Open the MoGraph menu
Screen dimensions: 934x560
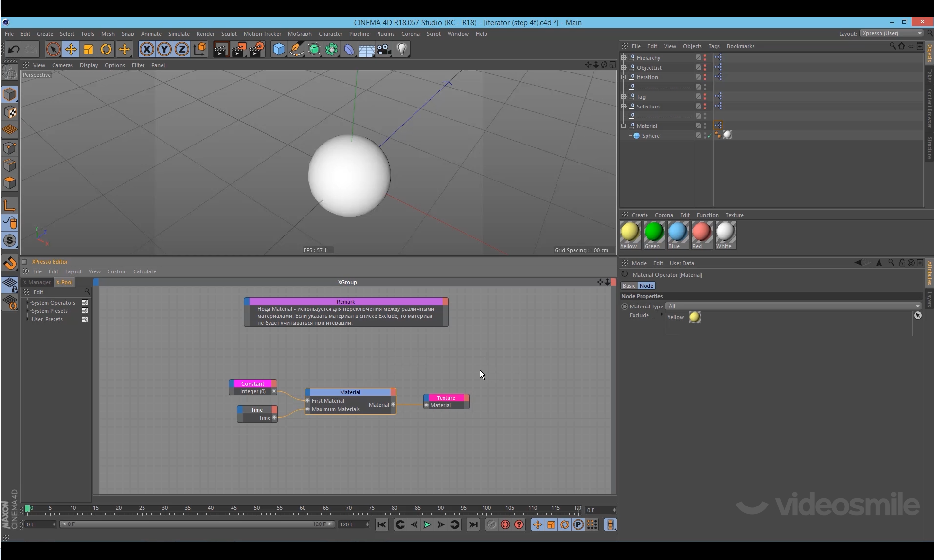299,34
